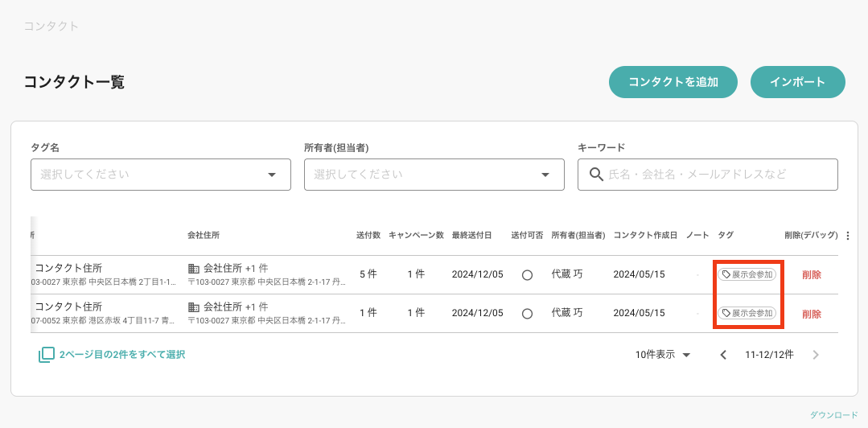Viewport: 868px width, 428px height.
Task: Sort by キャンペーン数 column header
Action: 416,235
